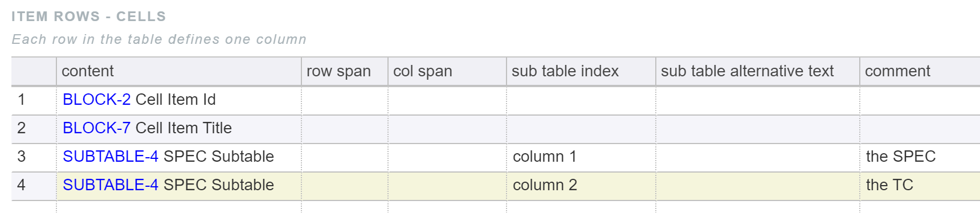Open the BLOCK-2 link
980x213 pixels.
96,100
